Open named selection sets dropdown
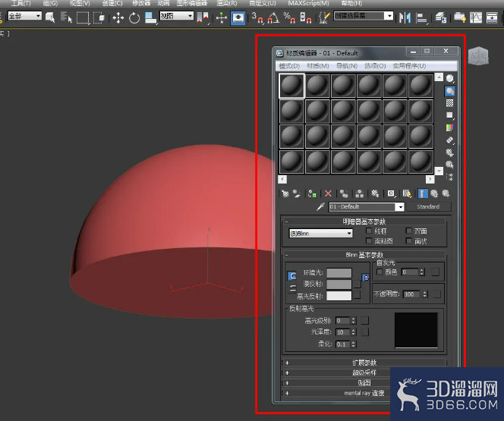 389,16
